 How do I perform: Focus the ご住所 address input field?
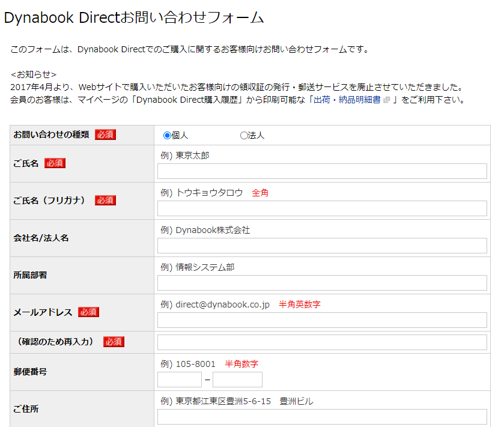(x=322, y=417)
